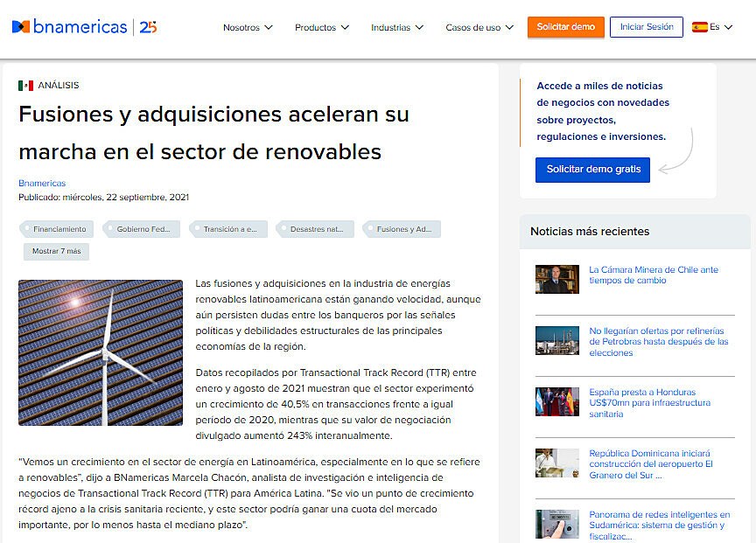Click the Honduras flags news thumbnail

point(556,401)
